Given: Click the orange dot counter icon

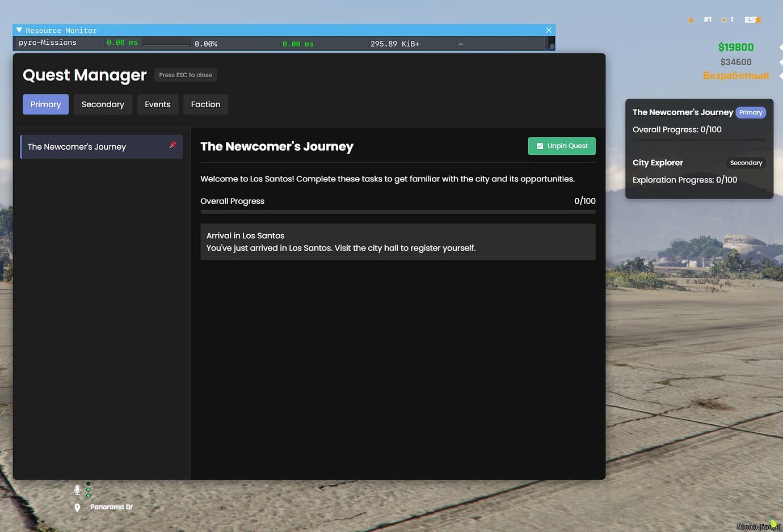Looking at the screenshot, I should (724, 20).
